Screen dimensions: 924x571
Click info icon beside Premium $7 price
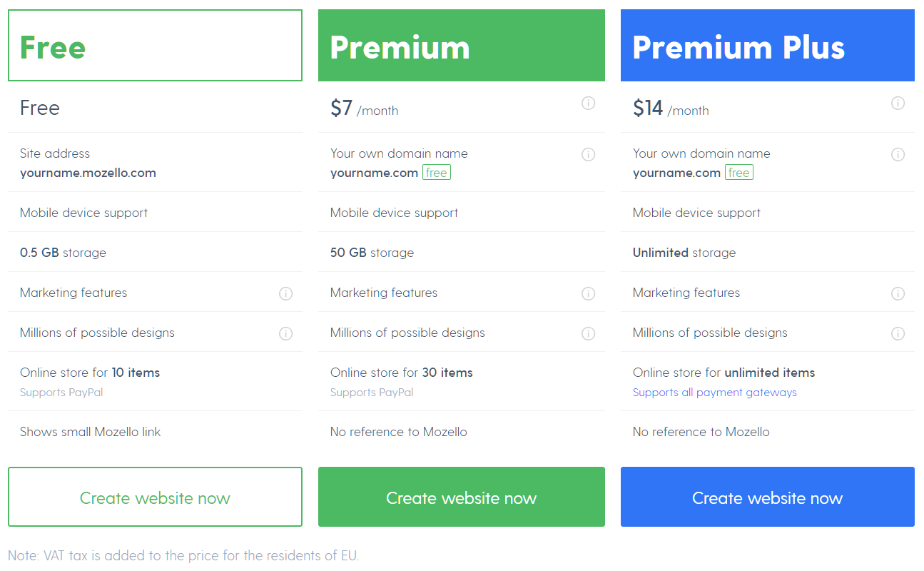(588, 103)
